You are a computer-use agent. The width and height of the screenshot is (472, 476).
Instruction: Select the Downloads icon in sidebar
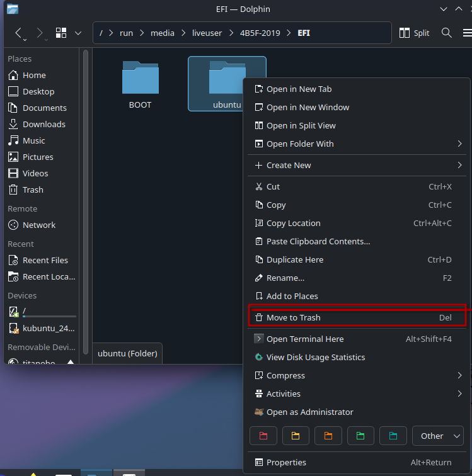13,124
